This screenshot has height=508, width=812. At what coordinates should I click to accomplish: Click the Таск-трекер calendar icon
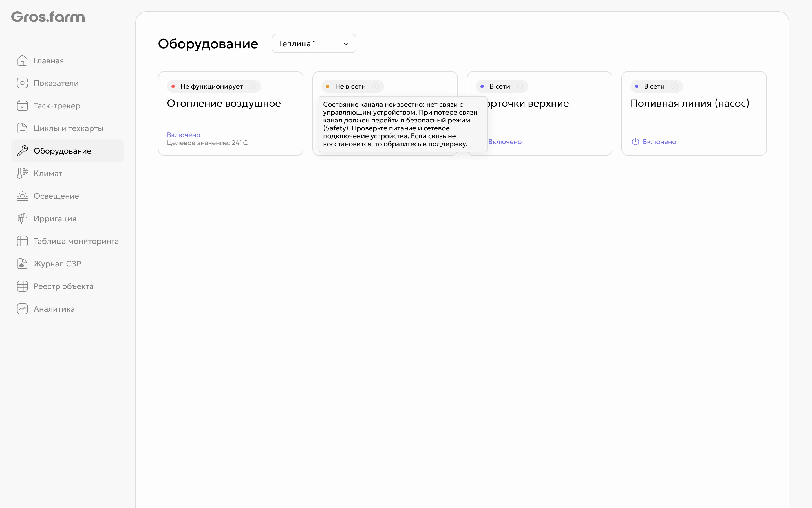pos(22,106)
